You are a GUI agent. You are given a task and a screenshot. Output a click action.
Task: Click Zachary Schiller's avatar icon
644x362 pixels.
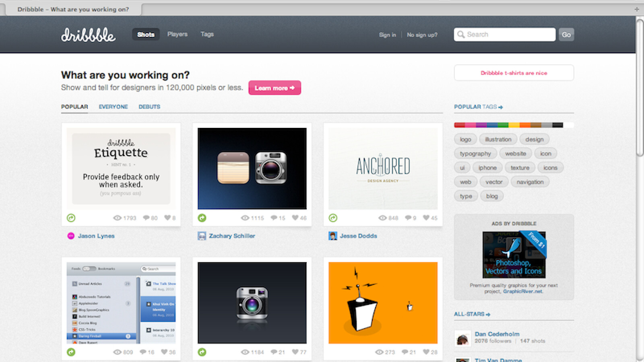pyautogui.click(x=202, y=236)
